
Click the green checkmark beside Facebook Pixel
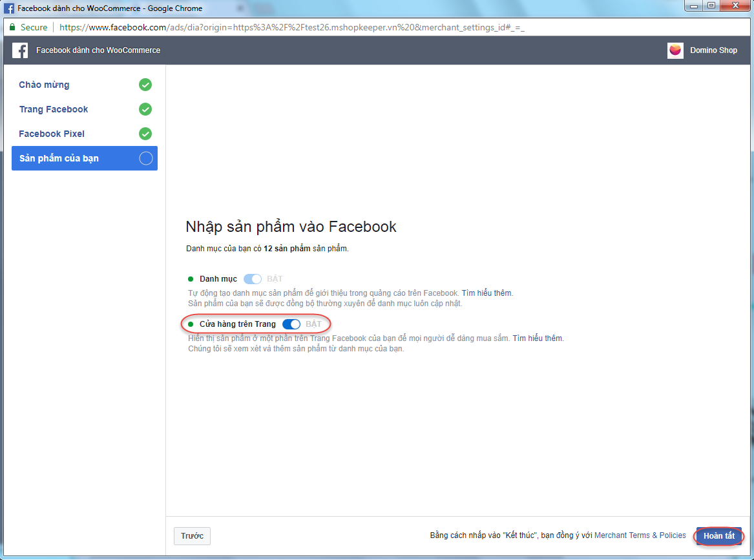tap(145, 134)
